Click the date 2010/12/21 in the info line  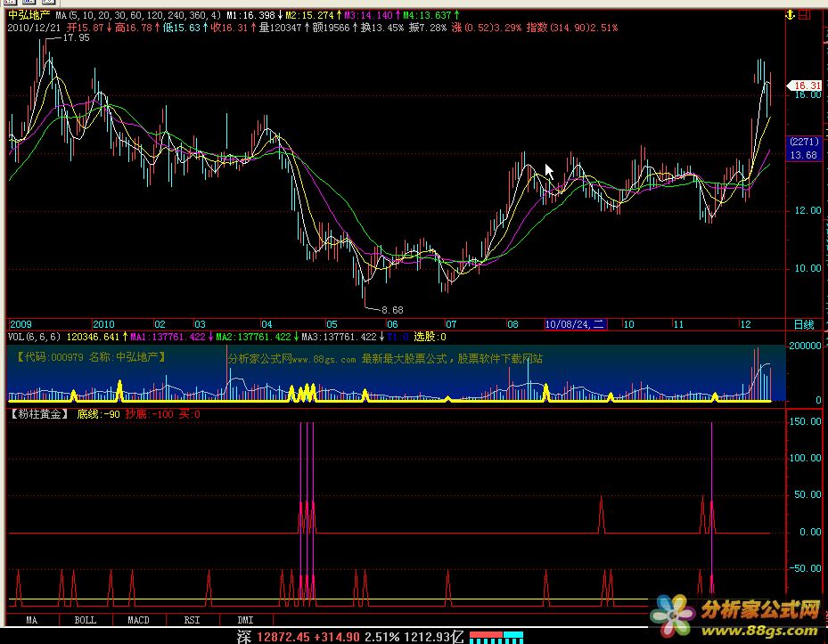coord(35,28)
